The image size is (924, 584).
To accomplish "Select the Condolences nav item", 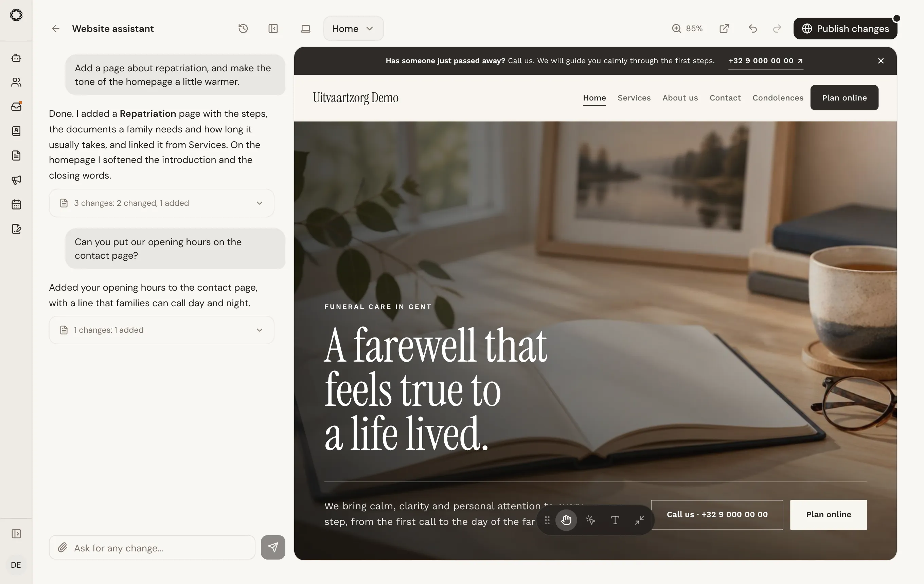I will point(778,98).
